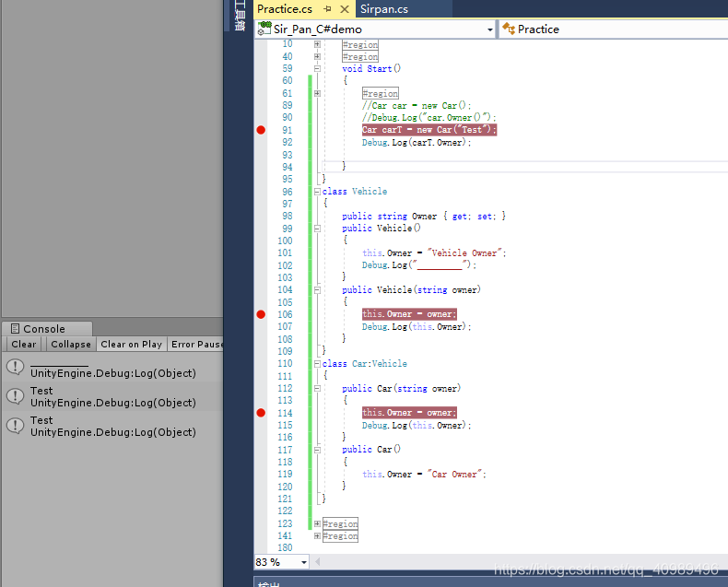Screen dimensions: 728x587
Task: Click the Clear button in Console
Action: (24, 344)
